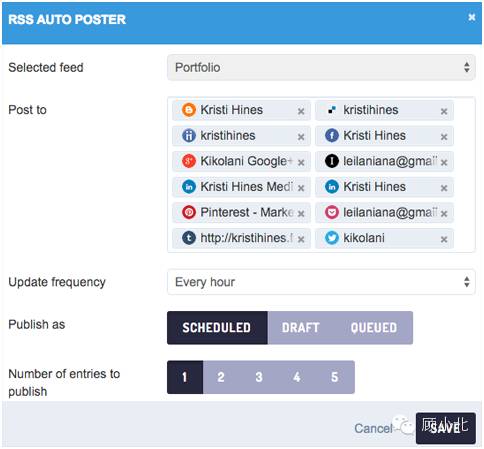Choose 5 entries to publish
The height and width of the screenshot is (449, 484).
pyautogui.click(x=335, y=377)
